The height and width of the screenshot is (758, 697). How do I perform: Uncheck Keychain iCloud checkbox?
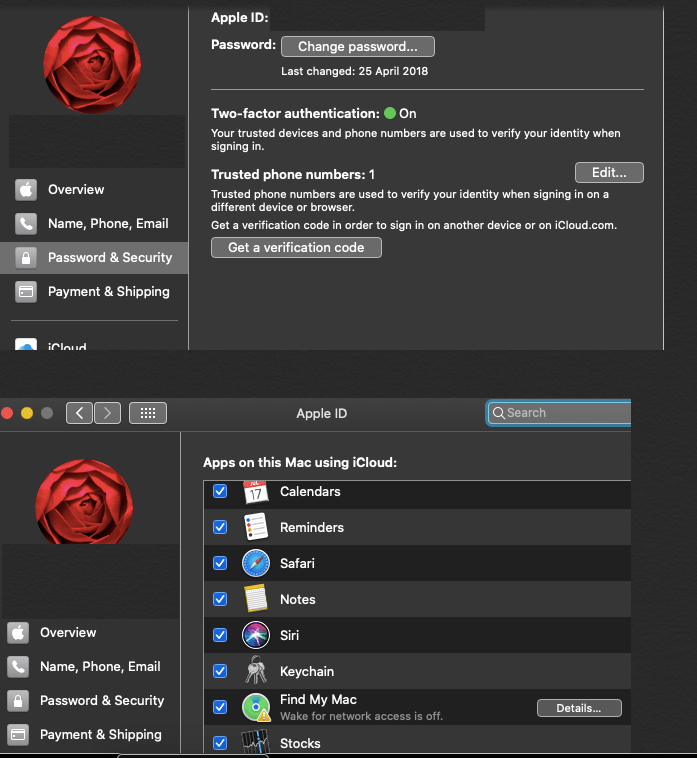(220, 671)
